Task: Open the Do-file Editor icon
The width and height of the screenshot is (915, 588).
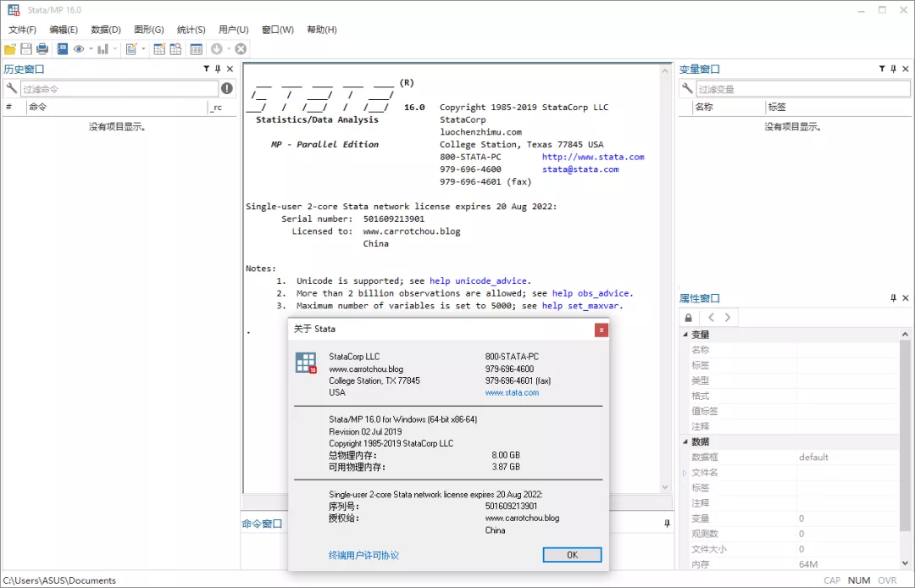Action: [x=131, y=50]
